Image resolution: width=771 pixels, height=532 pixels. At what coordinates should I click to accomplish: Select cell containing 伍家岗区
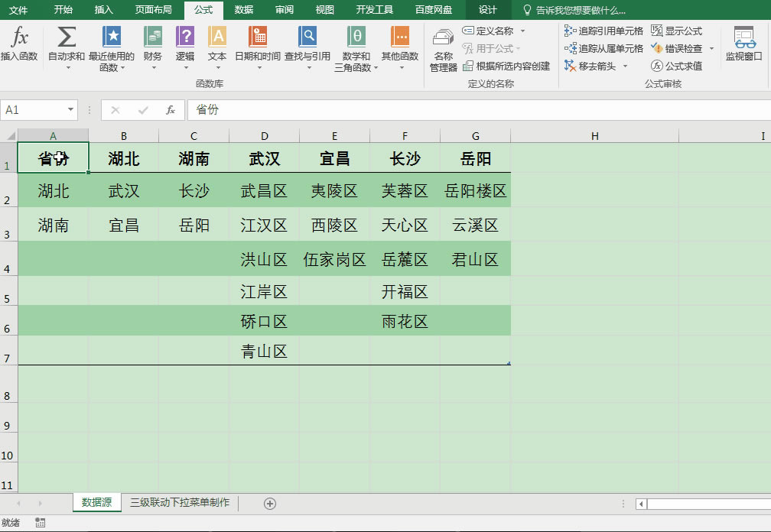click(334, 259)
